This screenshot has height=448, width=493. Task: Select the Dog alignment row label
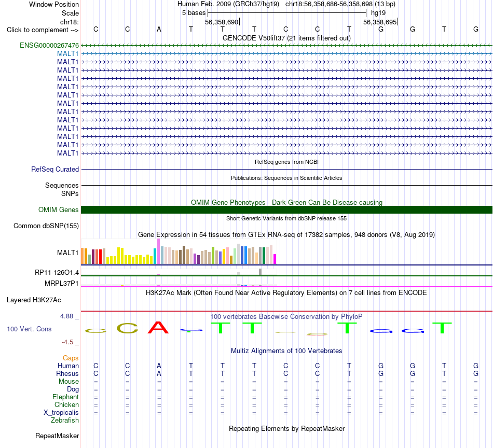[73, 389]
